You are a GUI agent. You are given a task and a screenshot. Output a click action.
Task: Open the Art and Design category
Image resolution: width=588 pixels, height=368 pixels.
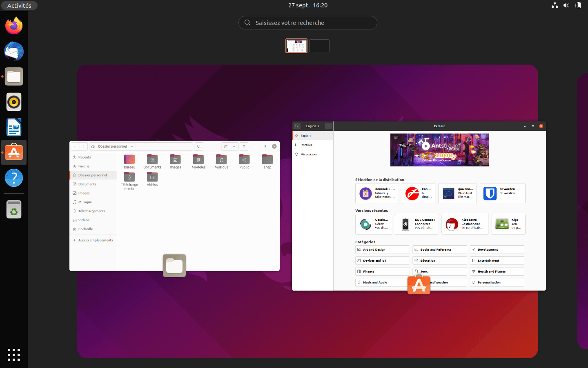pos(382,249)
